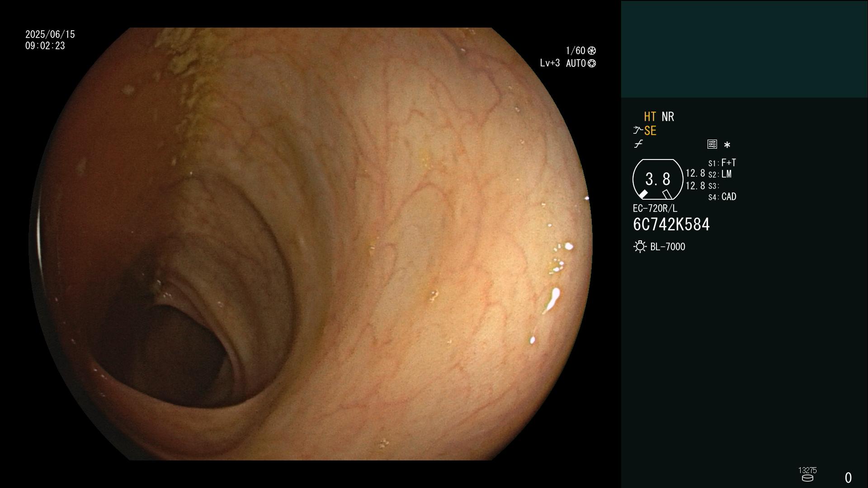
Task: Click the BL-7000 light source label
Action: coord(668,247)
